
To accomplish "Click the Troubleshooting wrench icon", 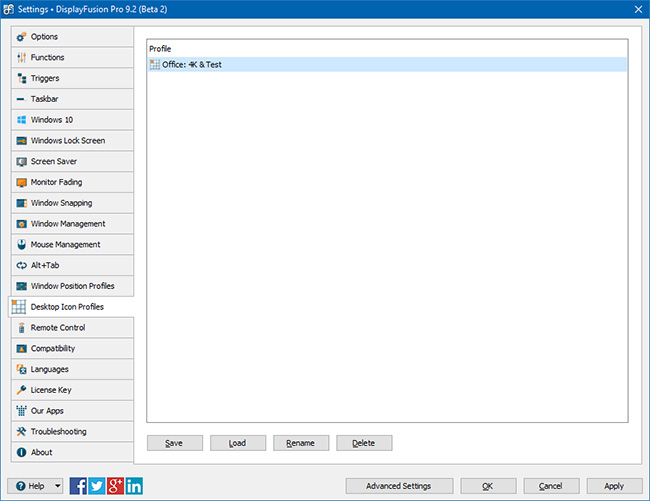I will point(22,432).
